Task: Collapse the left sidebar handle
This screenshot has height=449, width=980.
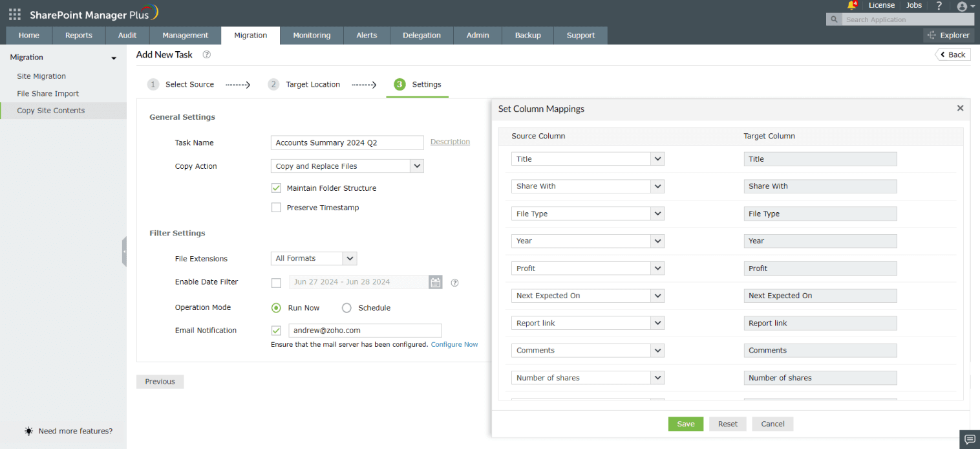Action: click(124, 252)
